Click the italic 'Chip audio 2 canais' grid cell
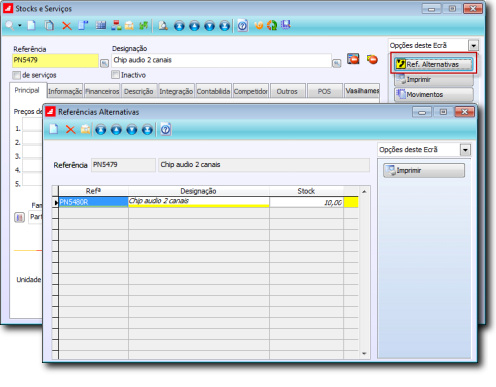The image size is (496, 387). click(199, 201)
